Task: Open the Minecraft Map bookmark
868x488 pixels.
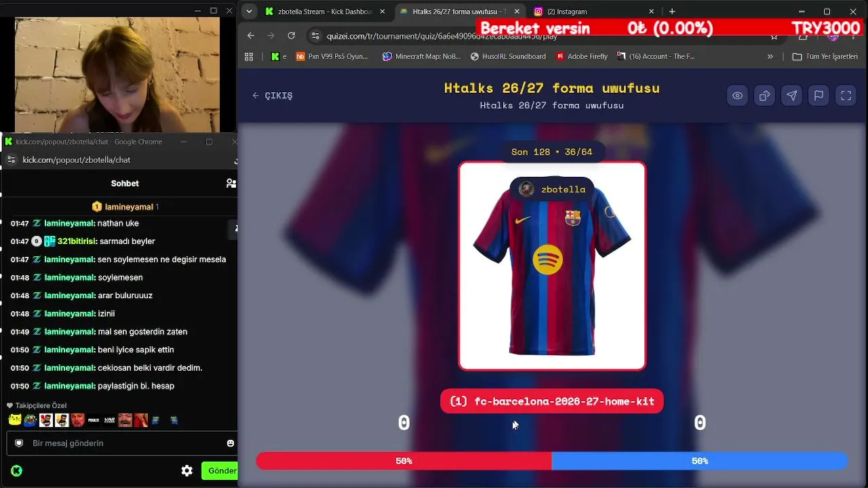Action: tap(422, 56)
